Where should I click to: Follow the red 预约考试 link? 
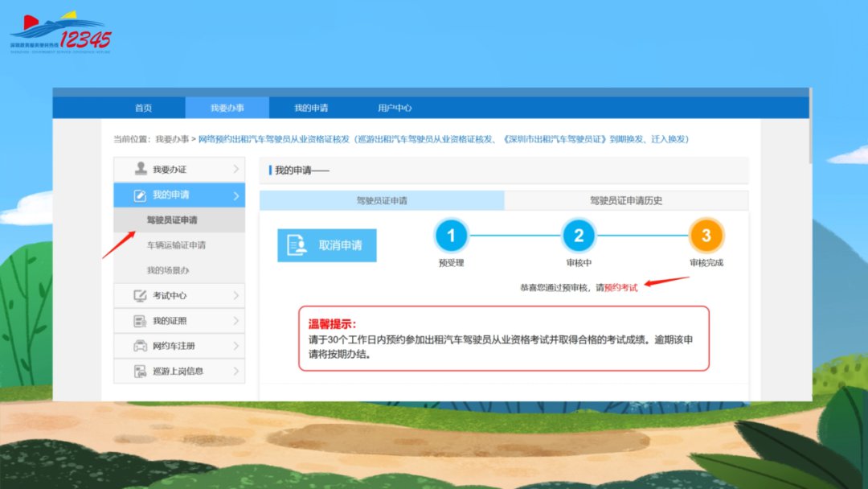point(620,287)
